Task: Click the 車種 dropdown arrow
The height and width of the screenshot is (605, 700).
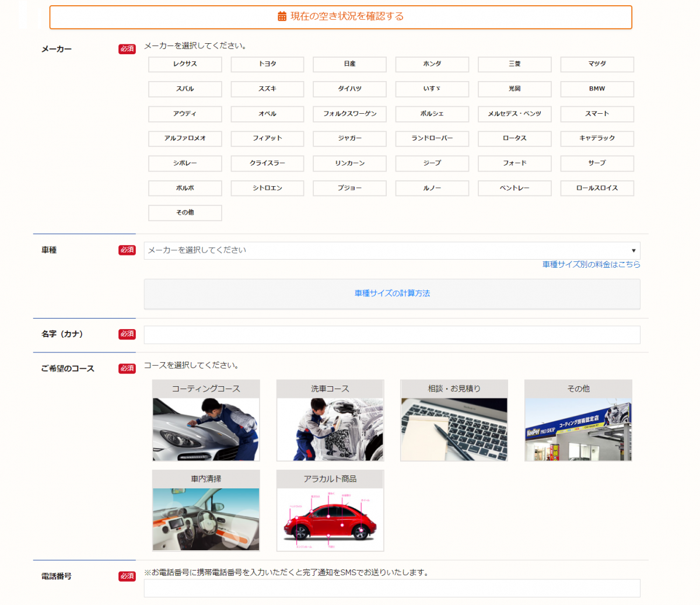Action: [x=633, y=251]
